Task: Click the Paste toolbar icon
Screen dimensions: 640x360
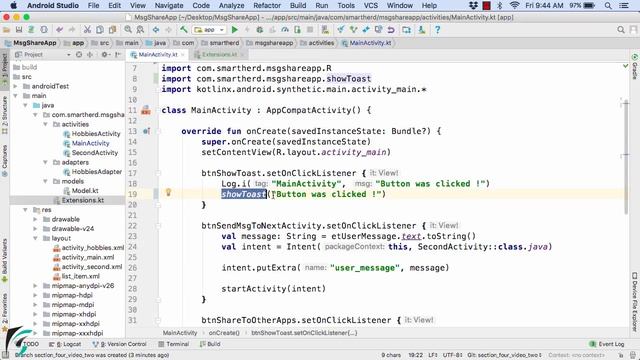Action: pos(112,30)
